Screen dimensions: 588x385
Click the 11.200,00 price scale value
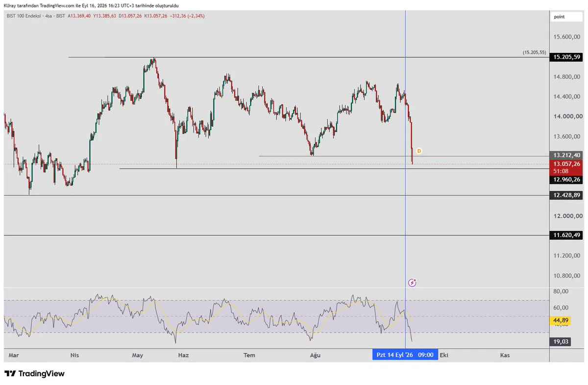568,256
